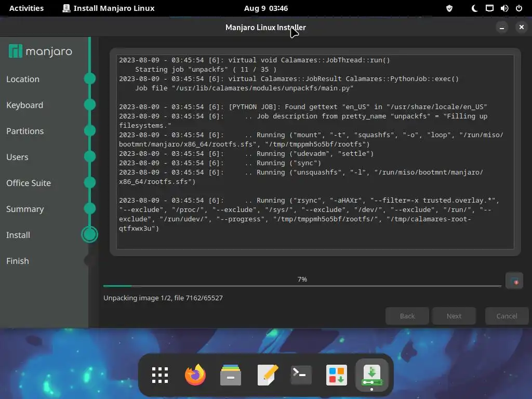Select the Finish step in sidebar
The width and height of the screenshot is (532, 399).
click(18, 261)
